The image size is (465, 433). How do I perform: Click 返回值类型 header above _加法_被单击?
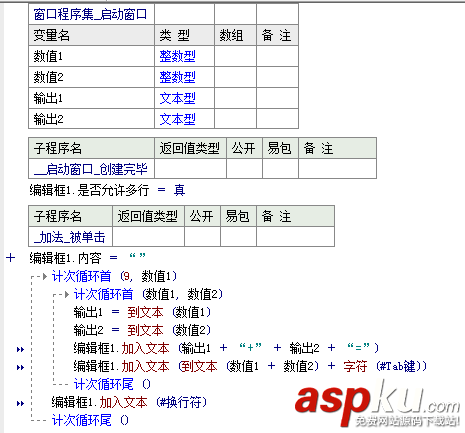coord(148,216)
